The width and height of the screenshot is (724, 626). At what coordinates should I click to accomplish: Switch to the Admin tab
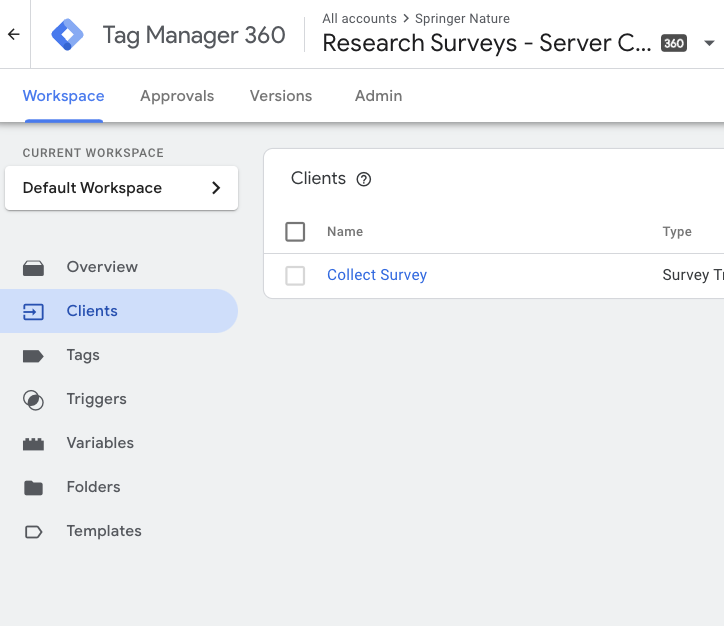click(378, 96)
